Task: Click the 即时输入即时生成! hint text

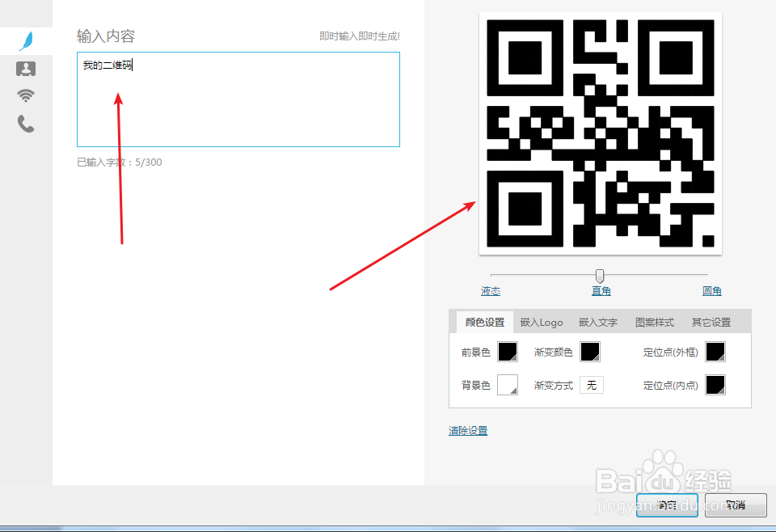Action: pyautogui.click(x=359, y=36)
